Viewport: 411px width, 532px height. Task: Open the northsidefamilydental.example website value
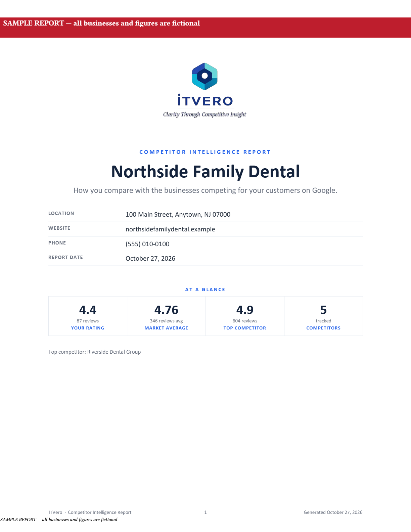pyautogui.click(x=170, y=229)
